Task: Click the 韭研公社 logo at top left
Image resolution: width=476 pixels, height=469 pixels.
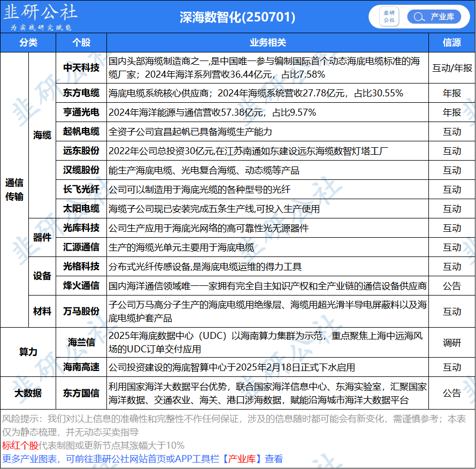Action: [40, 17]
